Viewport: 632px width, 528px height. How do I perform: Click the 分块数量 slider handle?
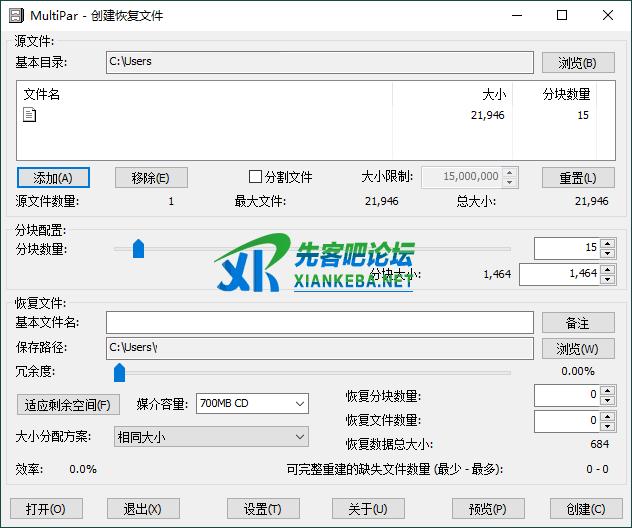[138, 249]
